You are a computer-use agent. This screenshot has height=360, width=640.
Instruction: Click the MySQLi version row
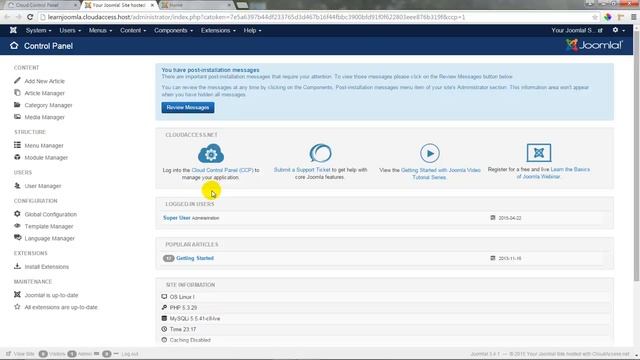(384, 318)
